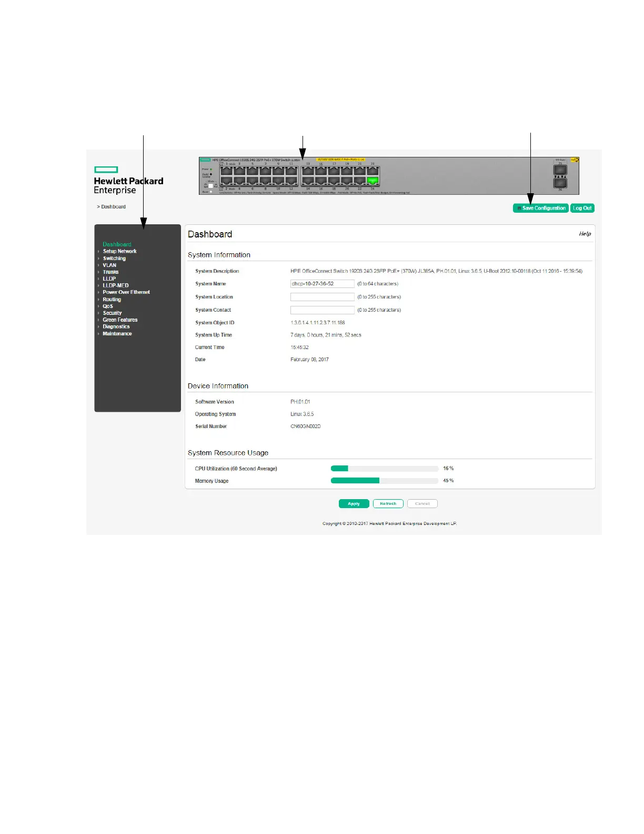Click the Hewlett Packard Enterprise logo
The width and height of the screenshot is (644, 834).
coord(128,181)
